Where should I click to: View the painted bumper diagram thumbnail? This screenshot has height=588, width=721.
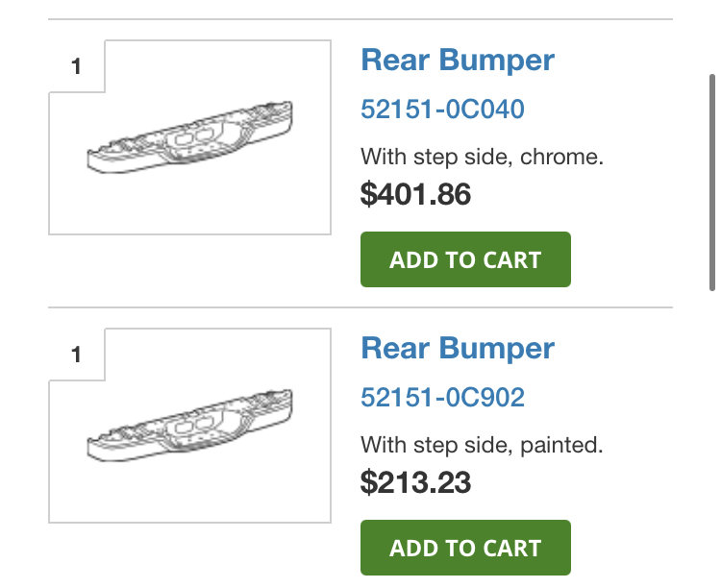190,426
